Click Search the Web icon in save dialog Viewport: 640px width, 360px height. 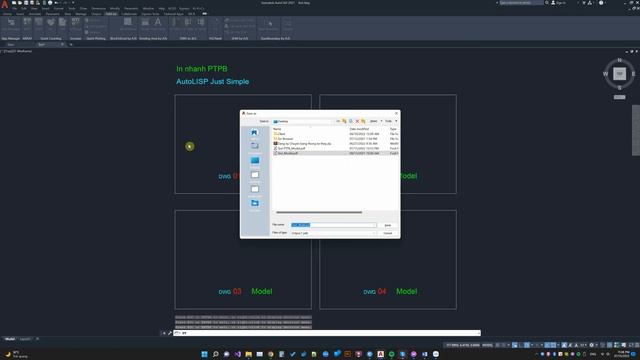coord(351,121)
